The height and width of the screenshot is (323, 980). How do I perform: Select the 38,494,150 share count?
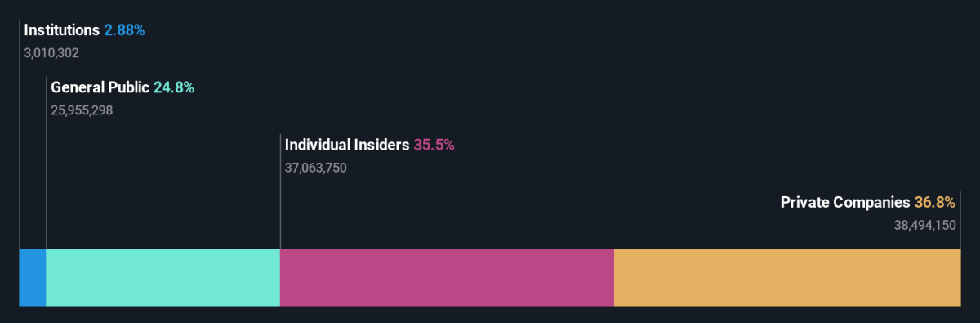925,225
